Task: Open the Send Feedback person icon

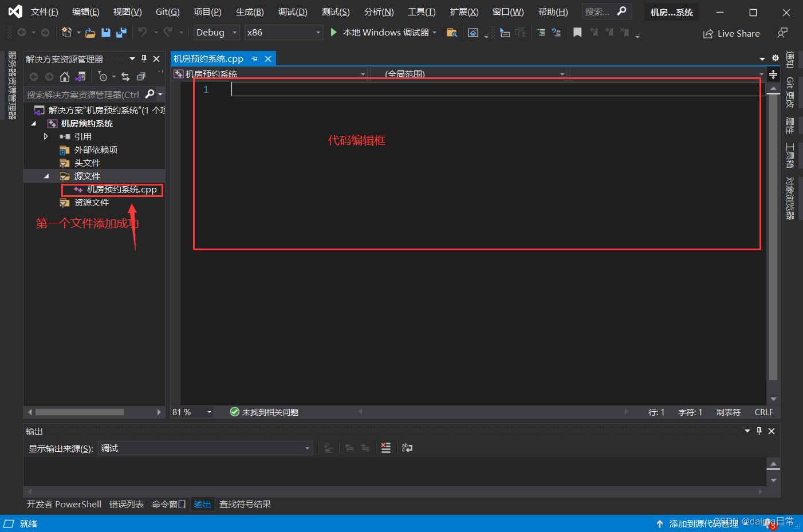Action: pos(782,33)
